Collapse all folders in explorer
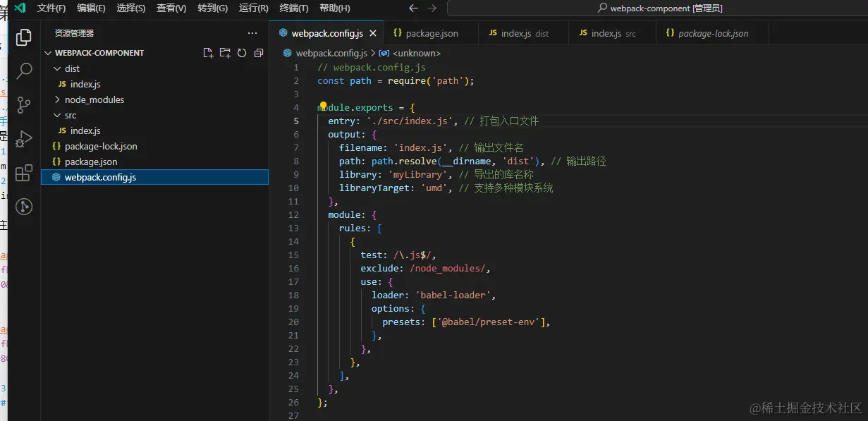The width and height of the screenshot is (868, 421). click(259, 53)
